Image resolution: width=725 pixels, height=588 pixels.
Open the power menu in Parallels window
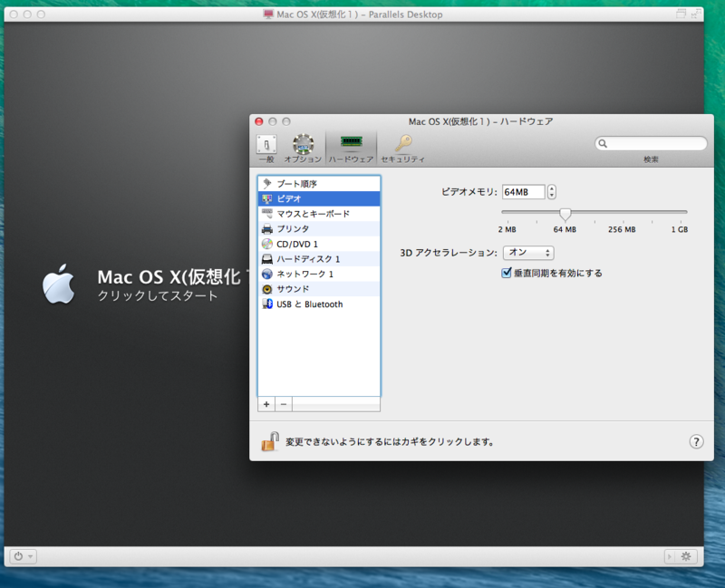tap(23, 556)
